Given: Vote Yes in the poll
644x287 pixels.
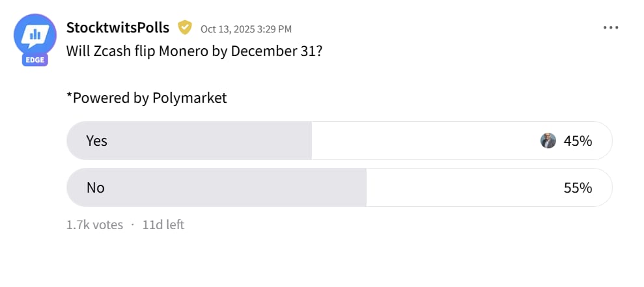Looking at the screenshot, I should [x=97, y=141].
